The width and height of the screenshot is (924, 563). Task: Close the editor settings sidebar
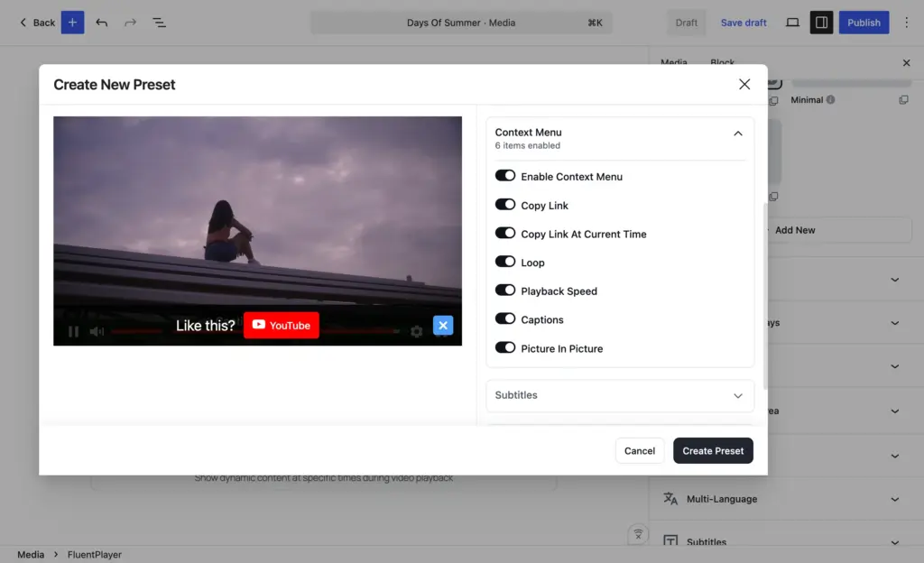click(906, 63)
